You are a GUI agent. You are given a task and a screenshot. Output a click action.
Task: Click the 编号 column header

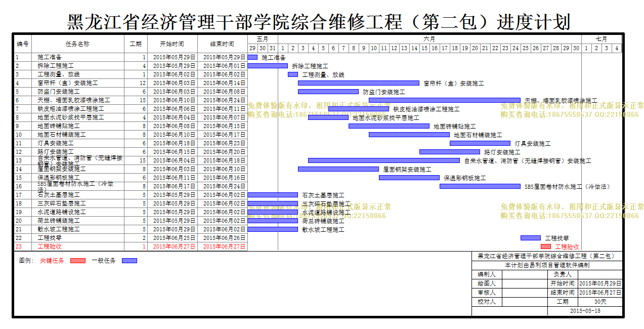[23, 44]
